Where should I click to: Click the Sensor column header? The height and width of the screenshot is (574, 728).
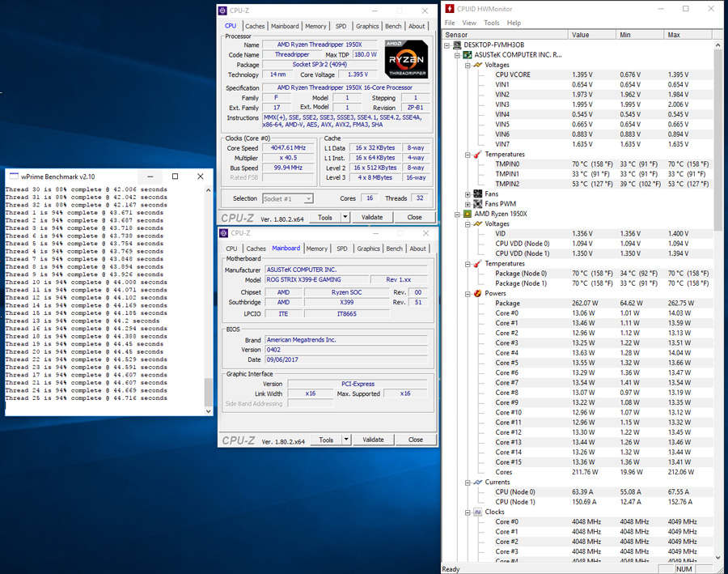point(505,35)
